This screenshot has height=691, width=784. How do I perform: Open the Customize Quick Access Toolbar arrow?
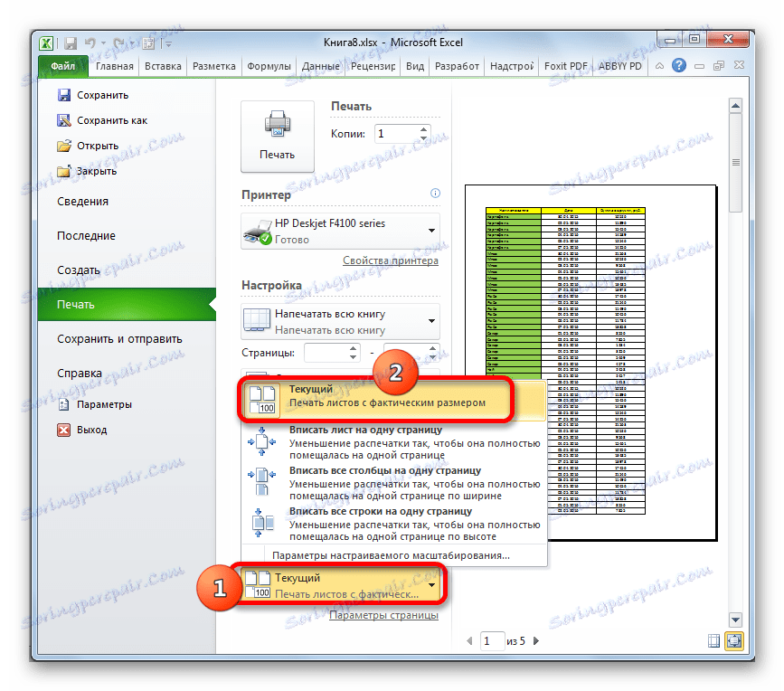point(168,44)
